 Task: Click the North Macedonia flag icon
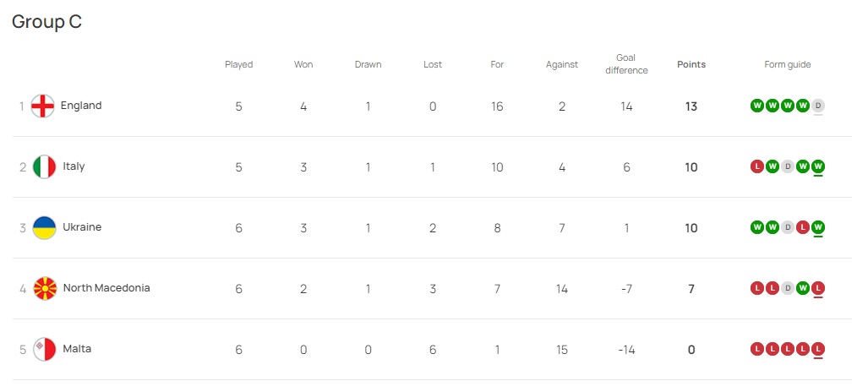[x=45, y=288]
